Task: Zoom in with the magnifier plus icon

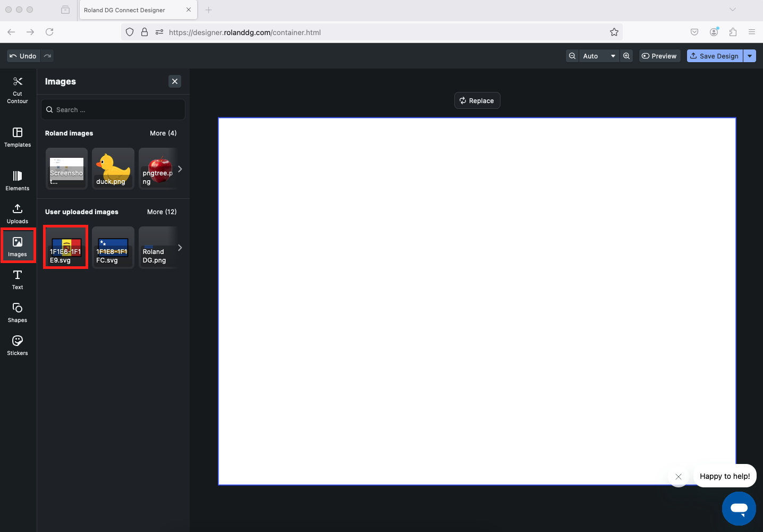Action: [626, 56]
